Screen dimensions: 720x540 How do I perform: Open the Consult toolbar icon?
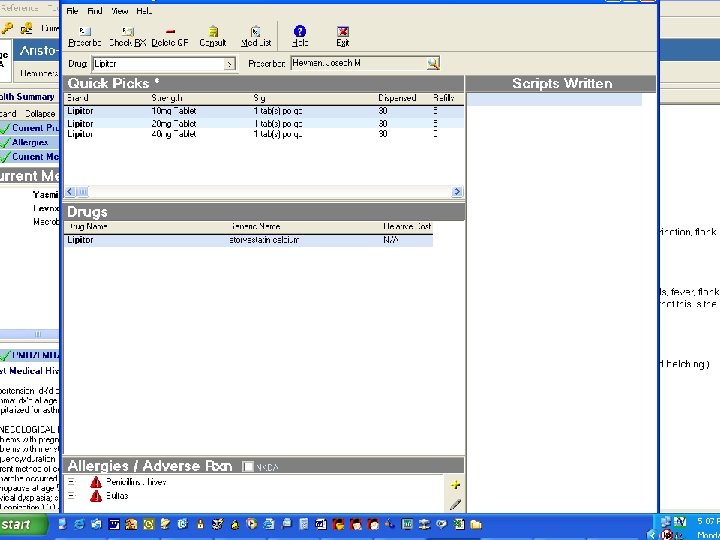(x=213, y=31)
